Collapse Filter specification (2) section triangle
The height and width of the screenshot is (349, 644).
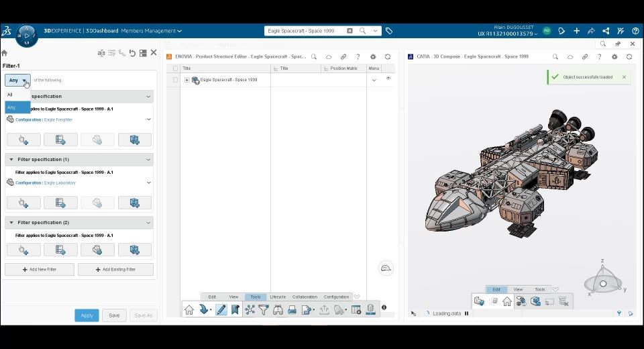pos(11,222)
